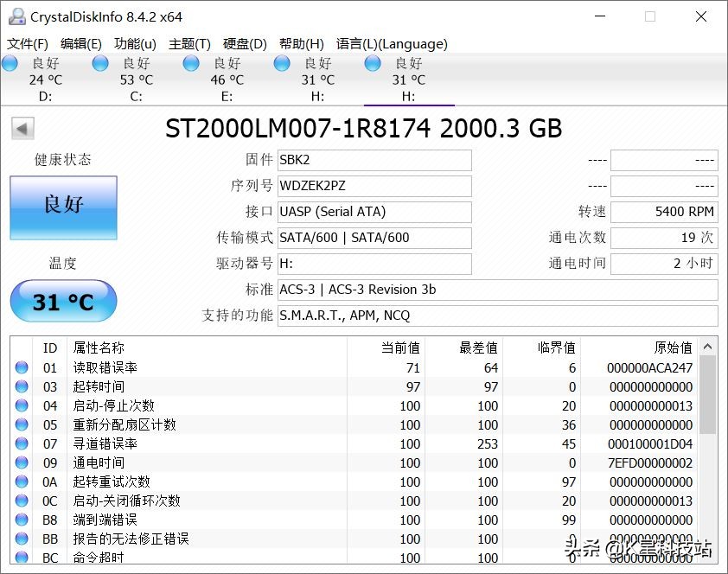Screen dimensions: 728x574
Task: Select the SBK2 firmware text field
Action: point(374,160)
